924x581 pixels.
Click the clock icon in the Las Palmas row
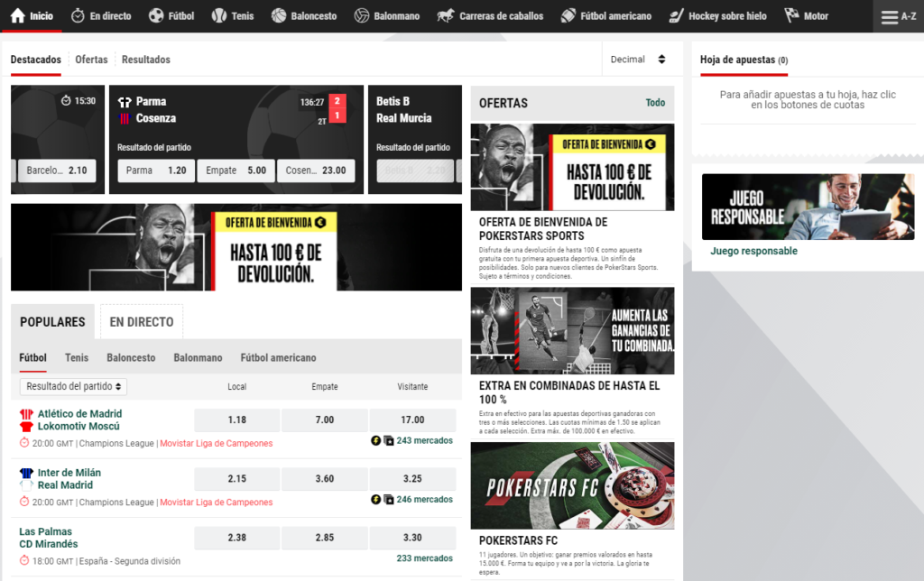click(x=24, y=560)
